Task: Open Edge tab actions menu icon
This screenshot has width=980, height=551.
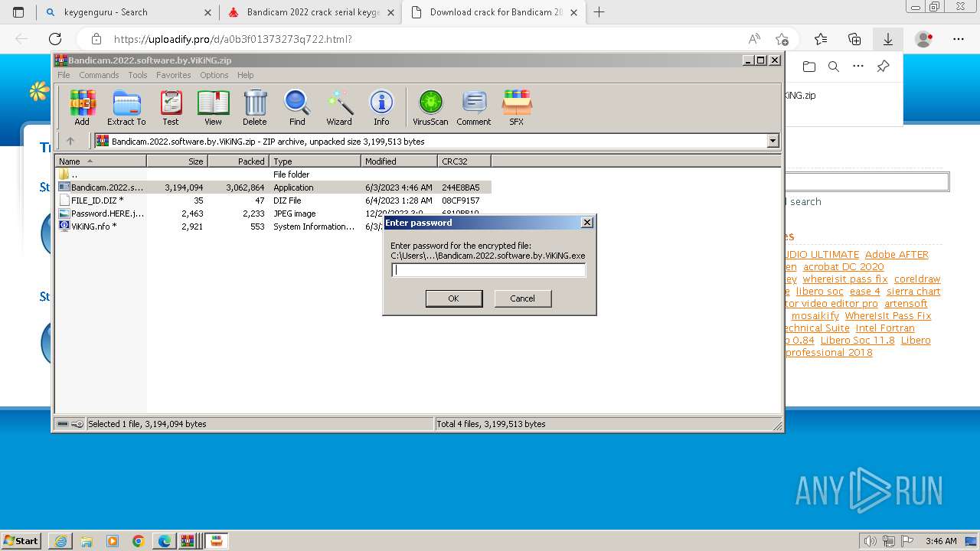Action: 18,12
